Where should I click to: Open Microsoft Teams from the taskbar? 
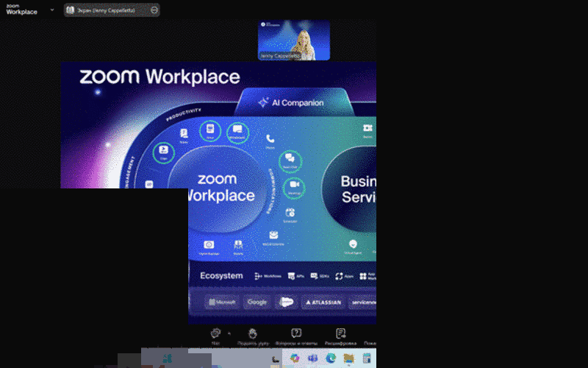point(313,358)
